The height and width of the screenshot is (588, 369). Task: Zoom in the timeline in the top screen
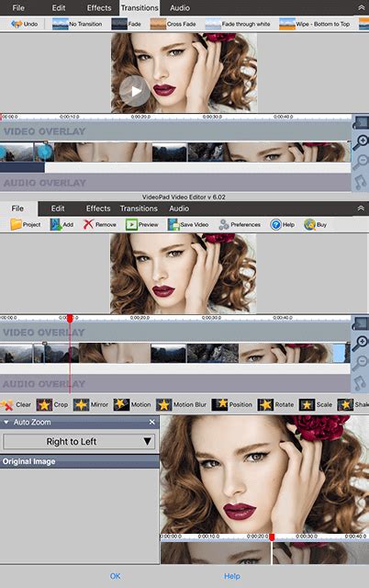coord(361,141)
